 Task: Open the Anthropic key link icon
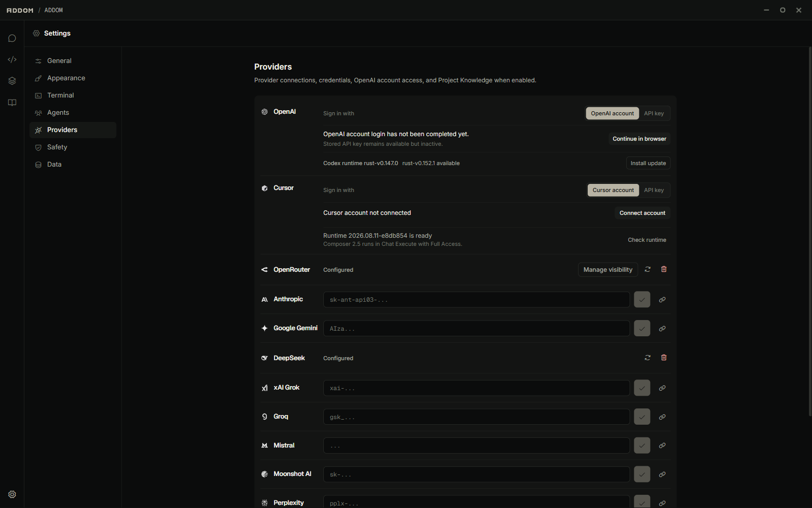(662, 300)
